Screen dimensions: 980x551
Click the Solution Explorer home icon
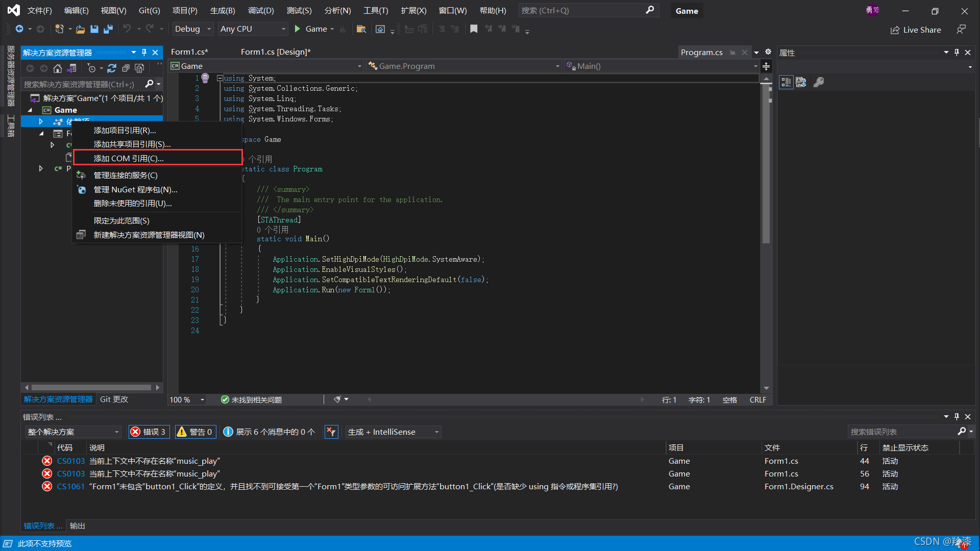coord(58,68)
